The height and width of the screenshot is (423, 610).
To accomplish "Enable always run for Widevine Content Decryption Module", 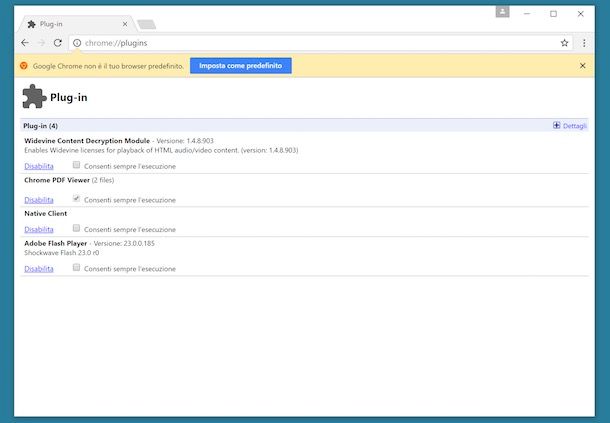I will click(77, 165).
